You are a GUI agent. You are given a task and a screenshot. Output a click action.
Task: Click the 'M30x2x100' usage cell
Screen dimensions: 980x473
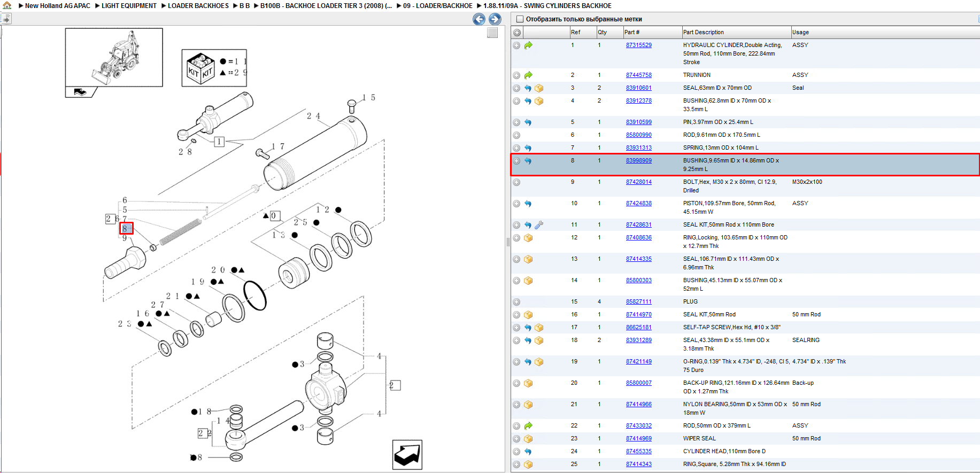coord(807,182)
